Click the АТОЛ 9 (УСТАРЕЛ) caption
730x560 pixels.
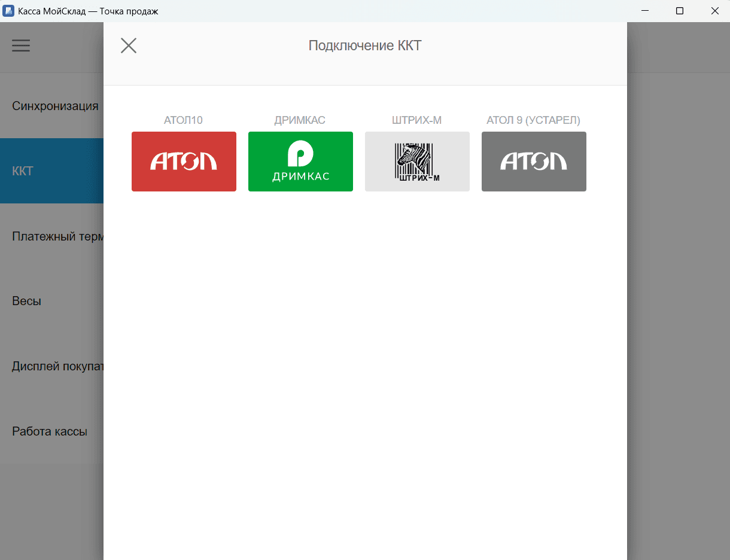[533, 120]
